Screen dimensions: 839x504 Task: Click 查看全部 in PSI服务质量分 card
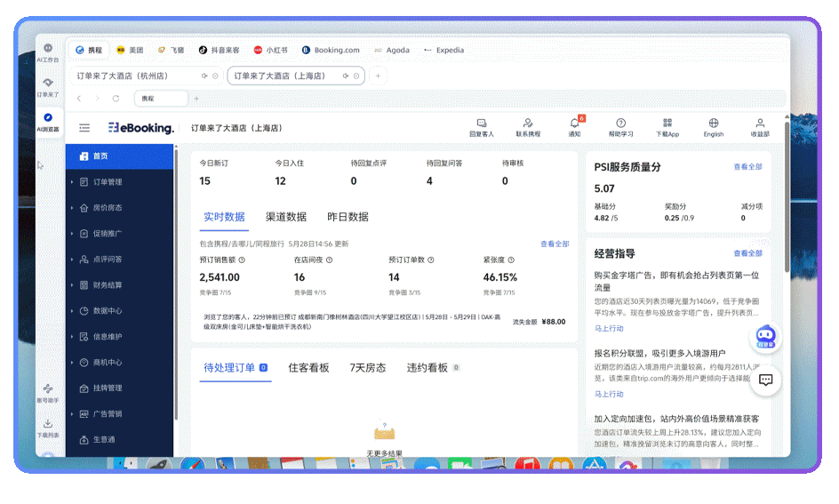click(747, 167)
